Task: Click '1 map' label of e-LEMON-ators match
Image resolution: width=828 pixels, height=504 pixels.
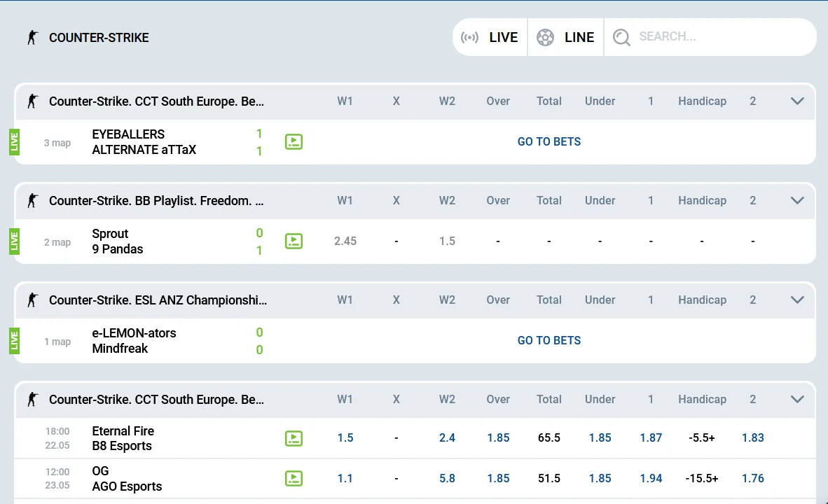Action: pos(57,342)
